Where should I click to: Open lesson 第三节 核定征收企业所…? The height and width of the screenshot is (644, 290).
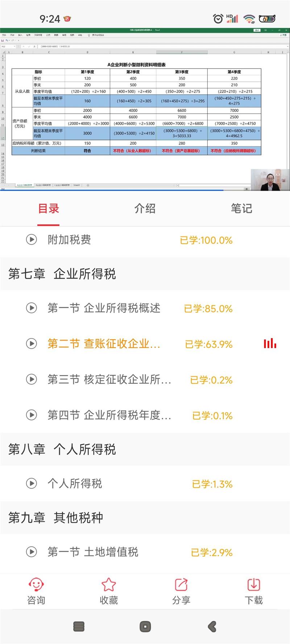click(x=109, y=379)
